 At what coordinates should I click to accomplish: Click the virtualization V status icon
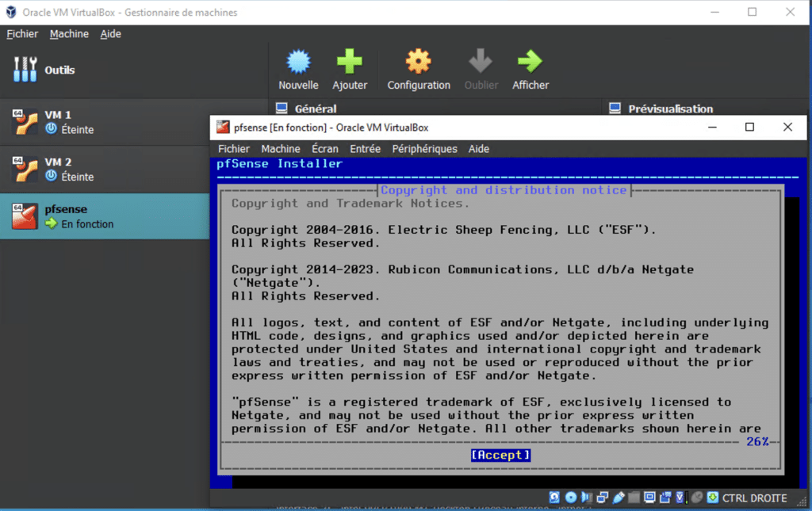pos(680,498)
